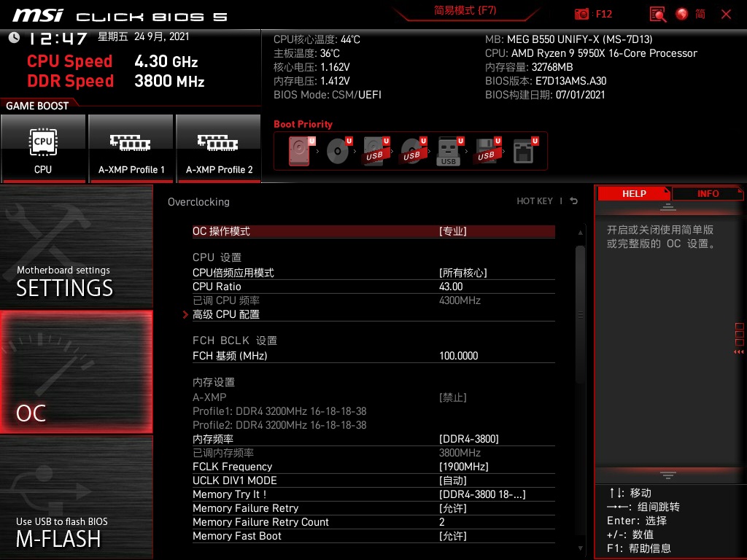Switch to the HELP tab

pyautogui.click(x=634, y=193)
